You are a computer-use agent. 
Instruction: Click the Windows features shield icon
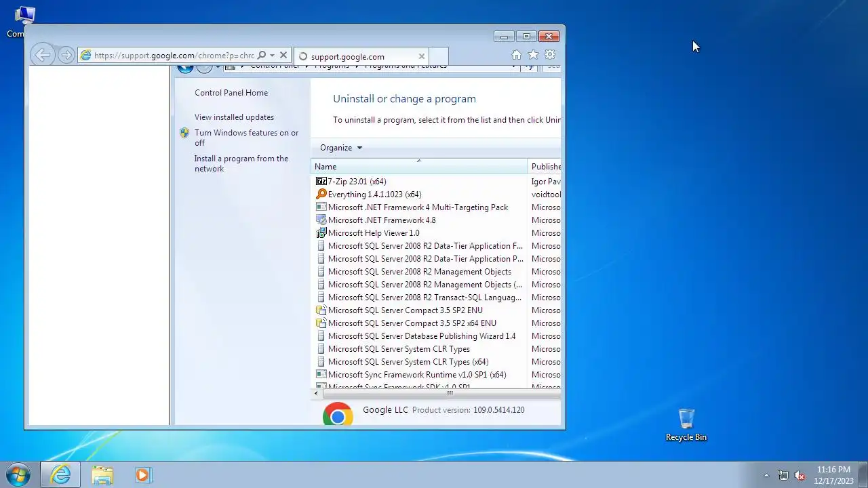[184, 134]
